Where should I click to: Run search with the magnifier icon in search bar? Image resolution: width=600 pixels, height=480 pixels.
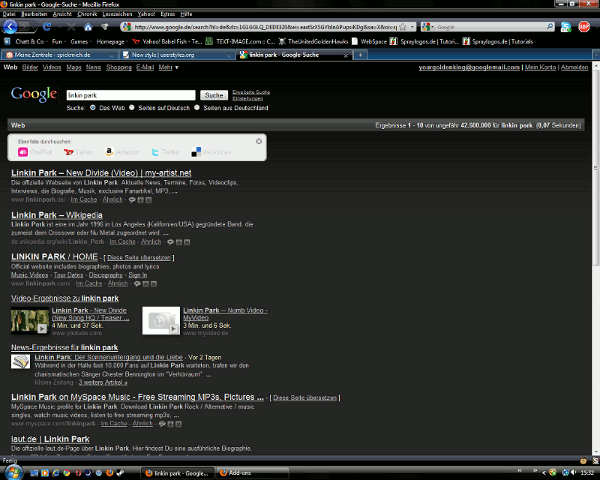tap(550, 26)
